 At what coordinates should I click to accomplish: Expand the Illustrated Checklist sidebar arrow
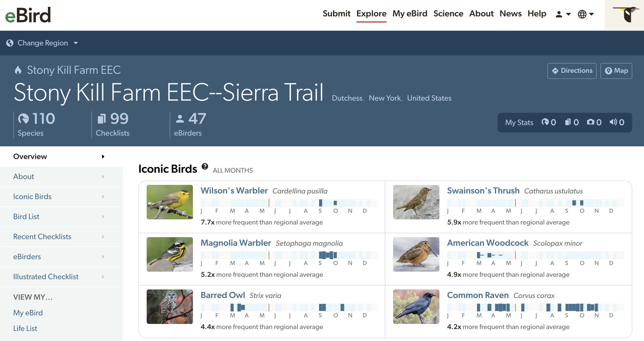(x=103, y=277)
